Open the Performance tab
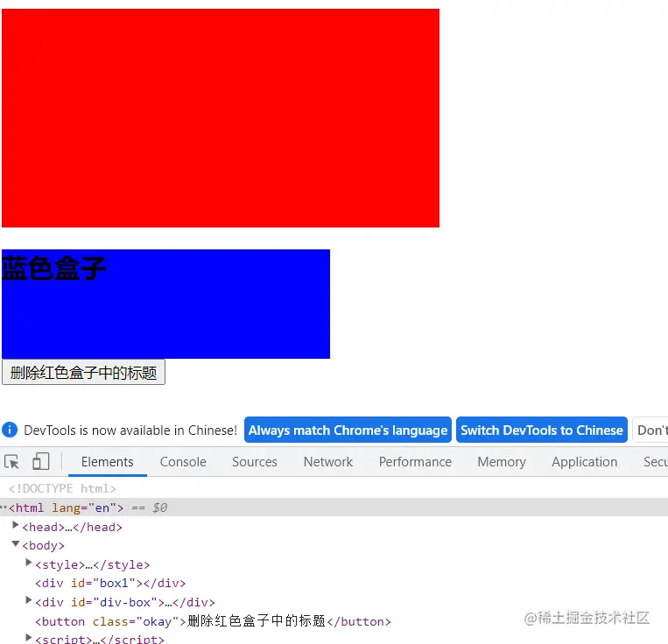This screenshot has height=644, width=668. 415,462
